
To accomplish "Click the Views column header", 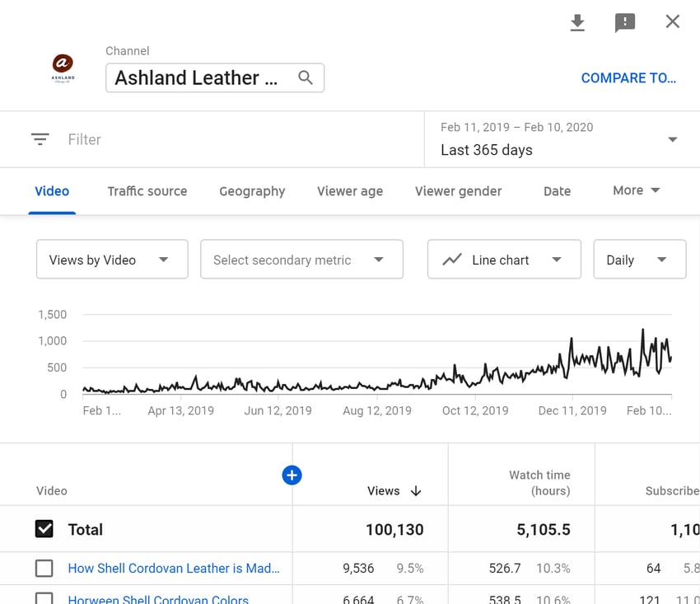I will pos(384,491).
